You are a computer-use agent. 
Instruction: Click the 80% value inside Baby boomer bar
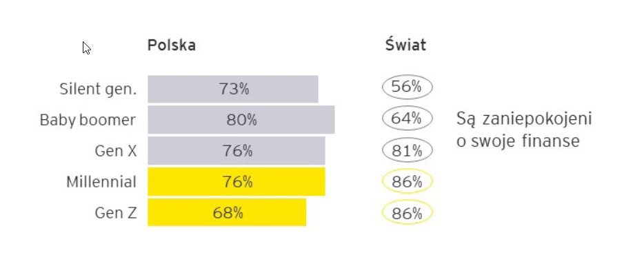(x=241, y=120)
